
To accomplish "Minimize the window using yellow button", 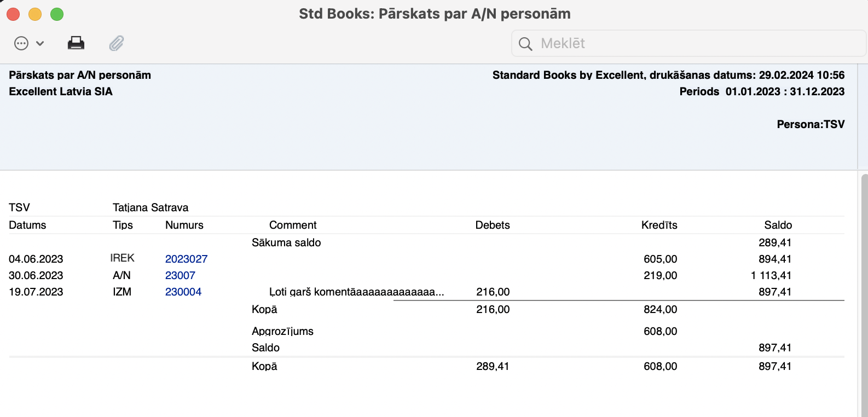I will tap(35, 14).
